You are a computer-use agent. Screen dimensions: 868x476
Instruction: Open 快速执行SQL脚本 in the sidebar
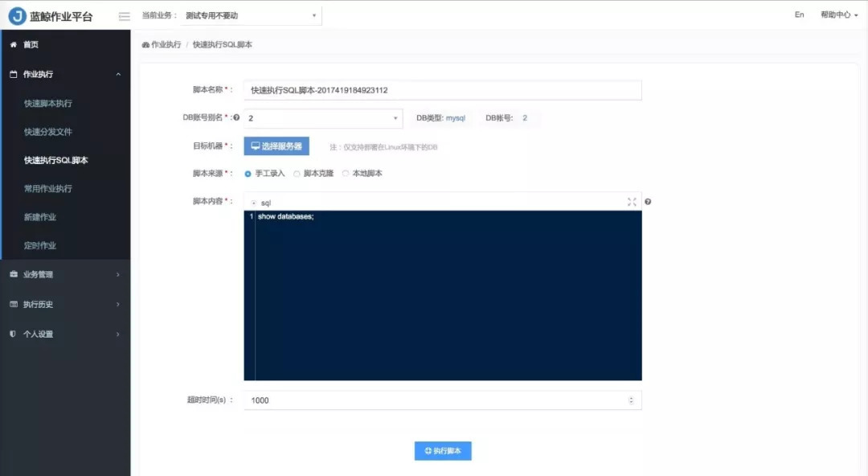point(56,160)
